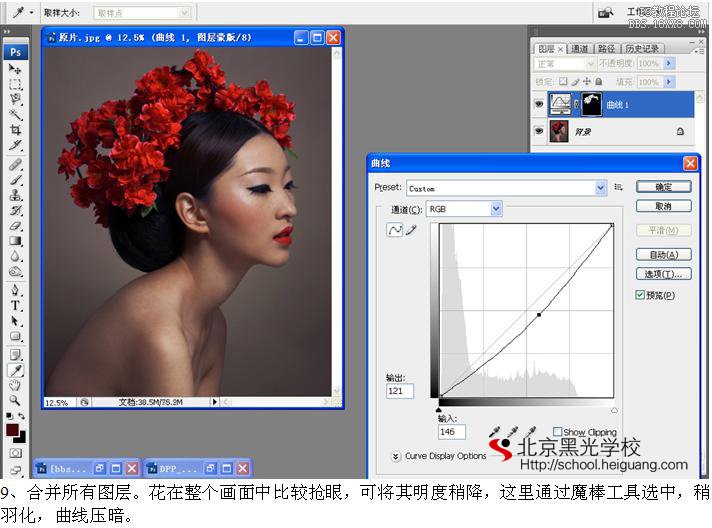Image resolution: width=712 pixels, height=528 pixels.
Task: Select the Shape tool
Action: [15, 336]
